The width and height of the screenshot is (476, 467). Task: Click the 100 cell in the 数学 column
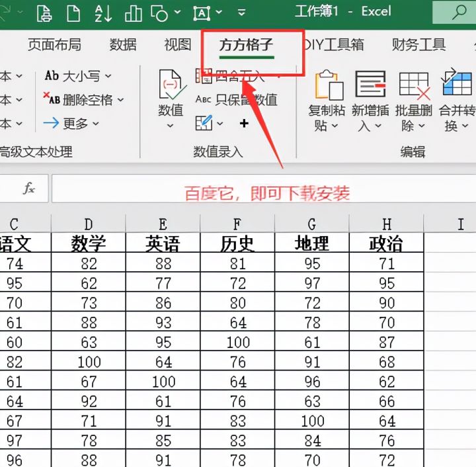click(89, 362)
